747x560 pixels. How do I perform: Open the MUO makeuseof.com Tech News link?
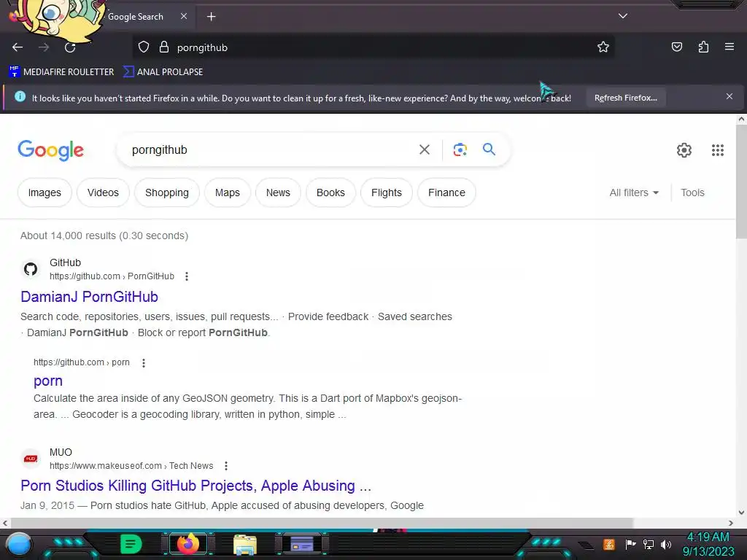click(131, 466)
